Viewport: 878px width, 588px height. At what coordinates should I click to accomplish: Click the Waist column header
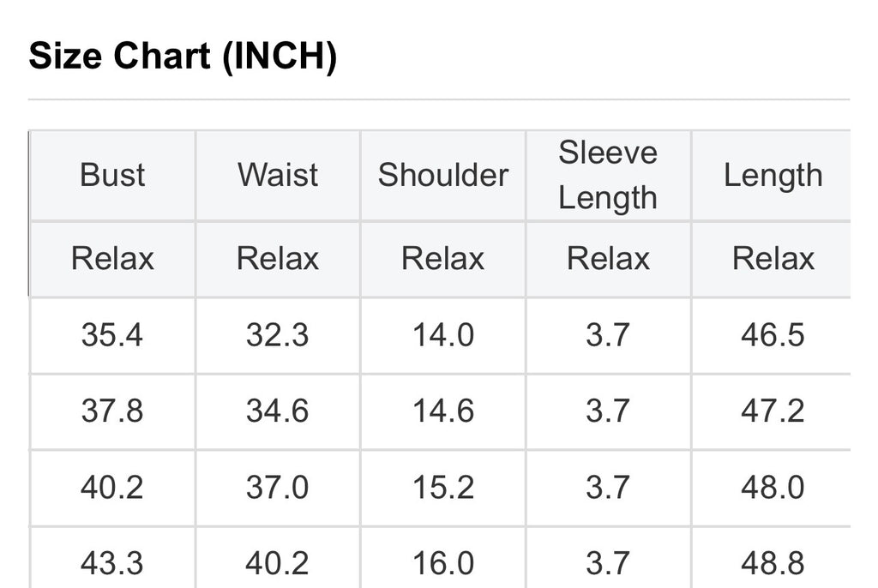(278, 175)
